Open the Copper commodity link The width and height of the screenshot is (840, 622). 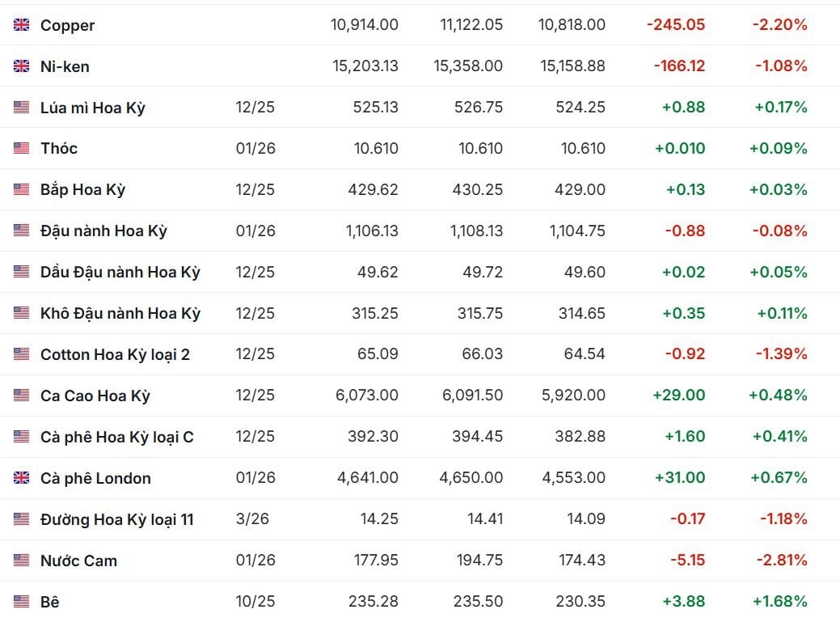(67, 25)
